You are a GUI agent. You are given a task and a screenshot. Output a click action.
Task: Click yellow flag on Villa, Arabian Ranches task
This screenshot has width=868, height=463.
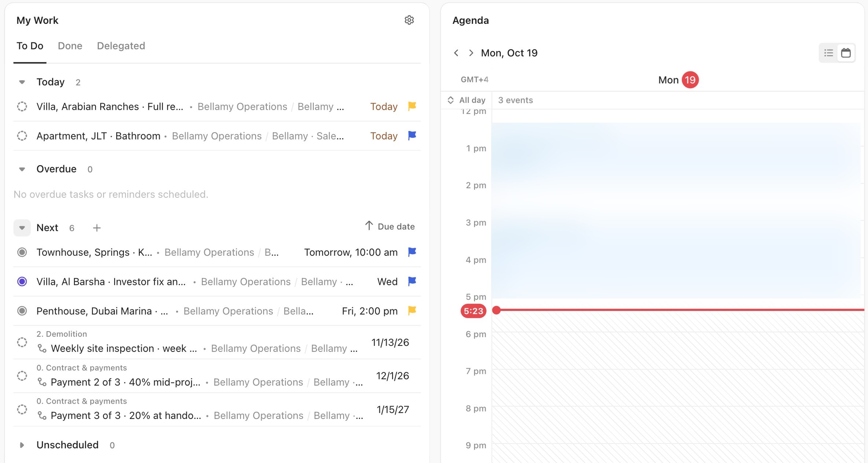412,106
